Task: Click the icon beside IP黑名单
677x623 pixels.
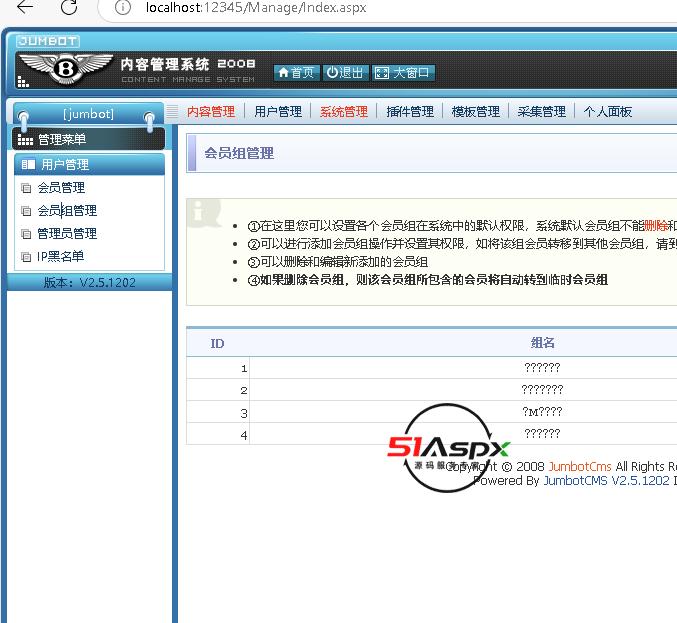Action: tap(26, 257)
